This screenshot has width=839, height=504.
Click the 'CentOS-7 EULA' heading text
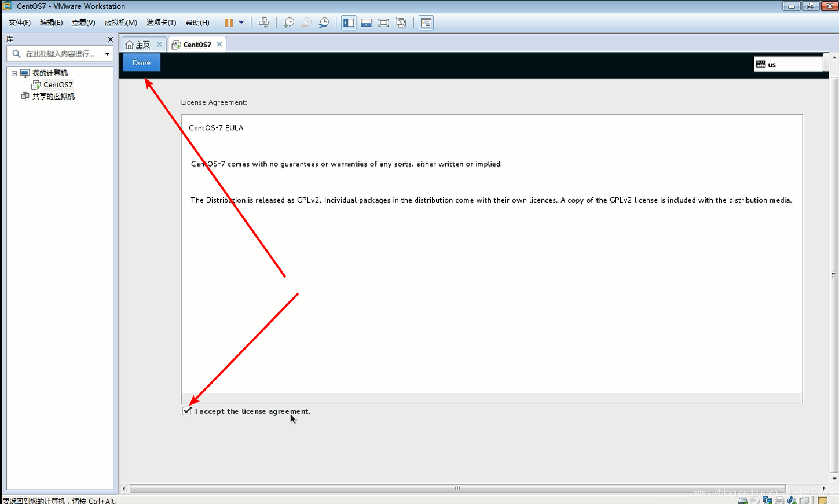[x=216, y=128]
